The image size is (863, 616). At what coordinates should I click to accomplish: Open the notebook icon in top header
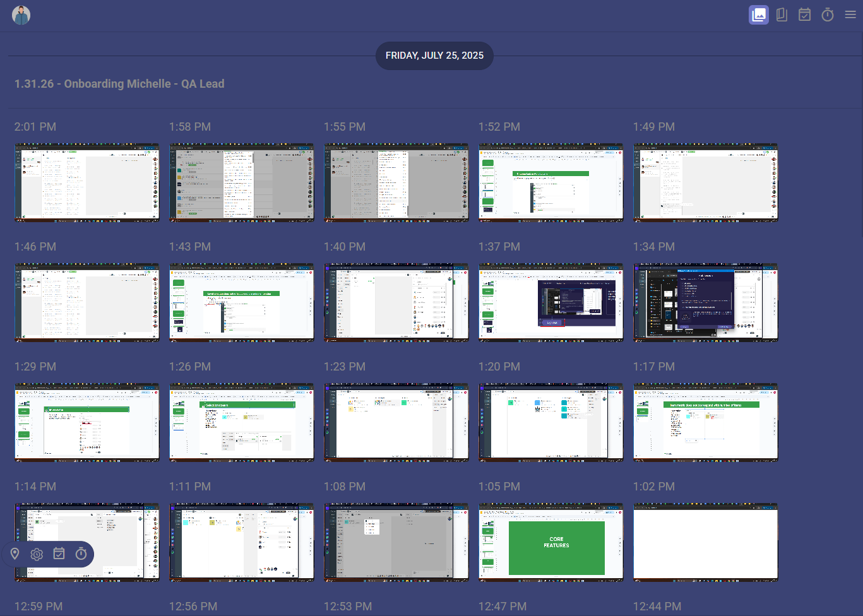782,15
